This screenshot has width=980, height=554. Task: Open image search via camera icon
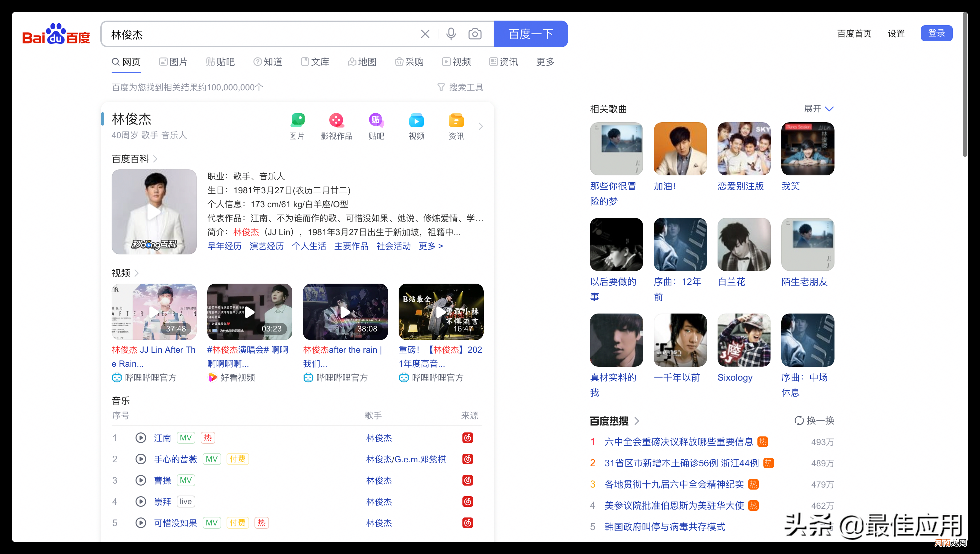[475, 34]
